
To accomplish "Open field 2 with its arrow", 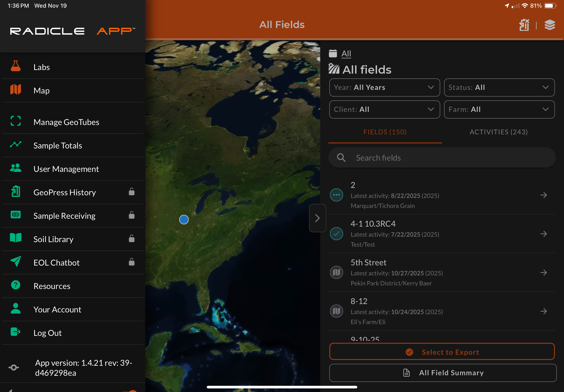I will point(544,195).
